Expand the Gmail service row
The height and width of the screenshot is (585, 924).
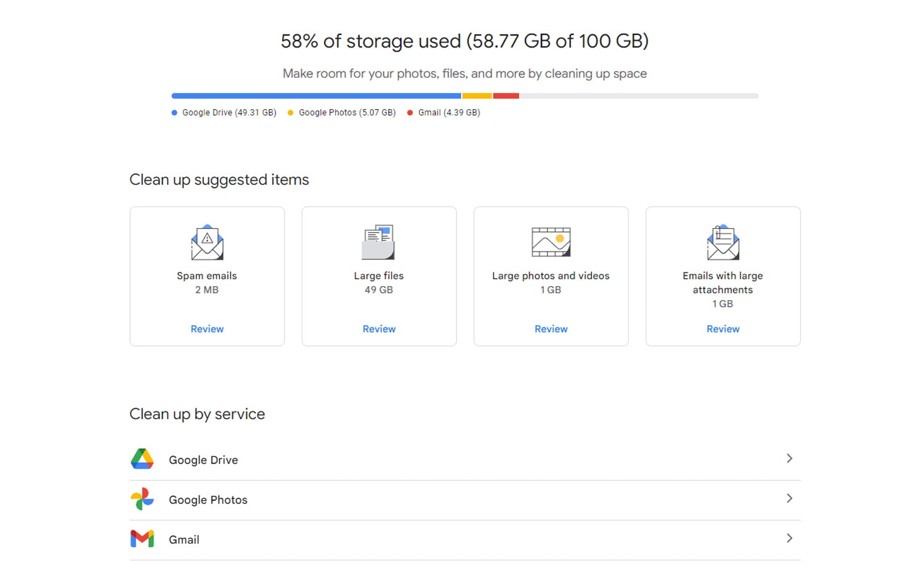(x=790, y=538)
